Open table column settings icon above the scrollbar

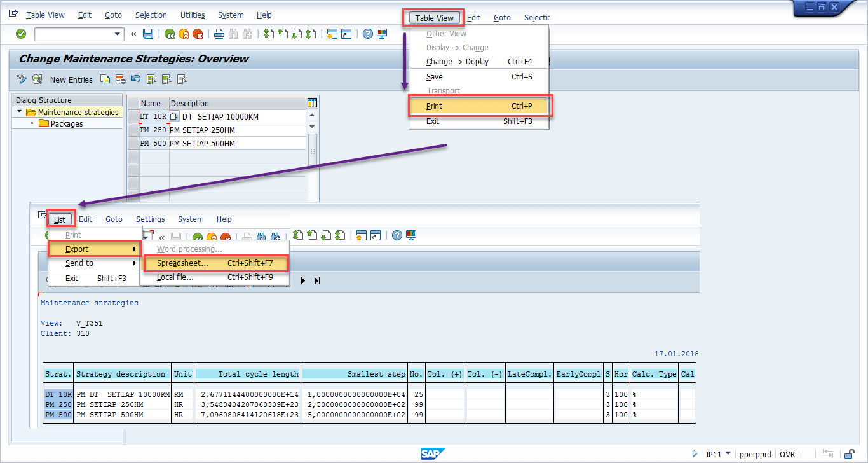click(x=312, y=103)
